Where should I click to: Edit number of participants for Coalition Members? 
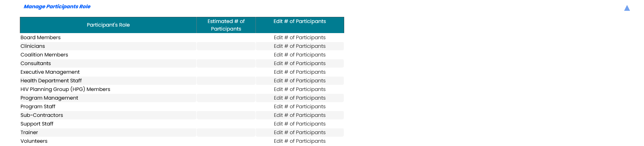[x=299, y=55]
